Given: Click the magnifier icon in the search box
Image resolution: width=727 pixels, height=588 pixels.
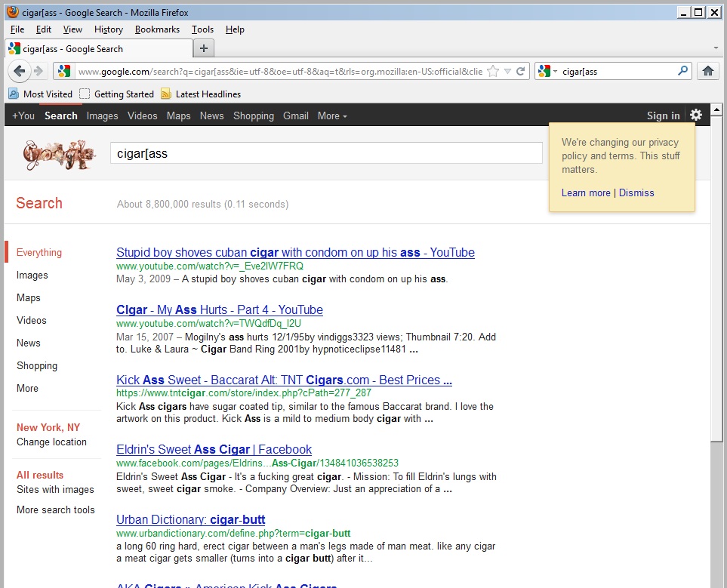Looking at the screenshot, I should (x=682, y=71).
